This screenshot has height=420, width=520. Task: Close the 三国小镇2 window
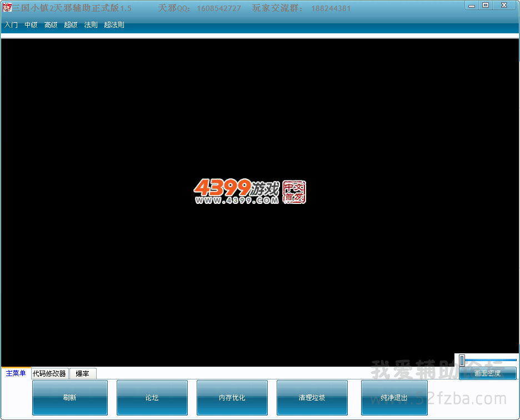pos(504,6)
